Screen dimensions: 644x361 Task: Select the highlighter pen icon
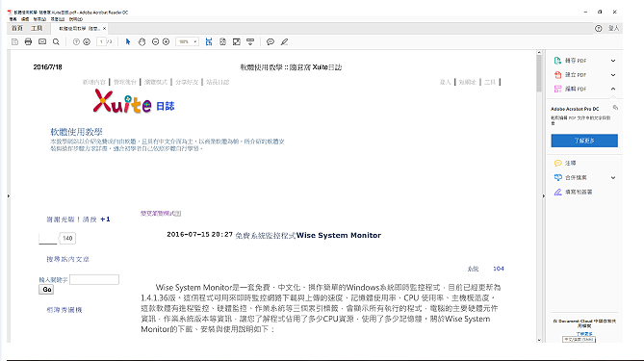click(x=284, y=42)
